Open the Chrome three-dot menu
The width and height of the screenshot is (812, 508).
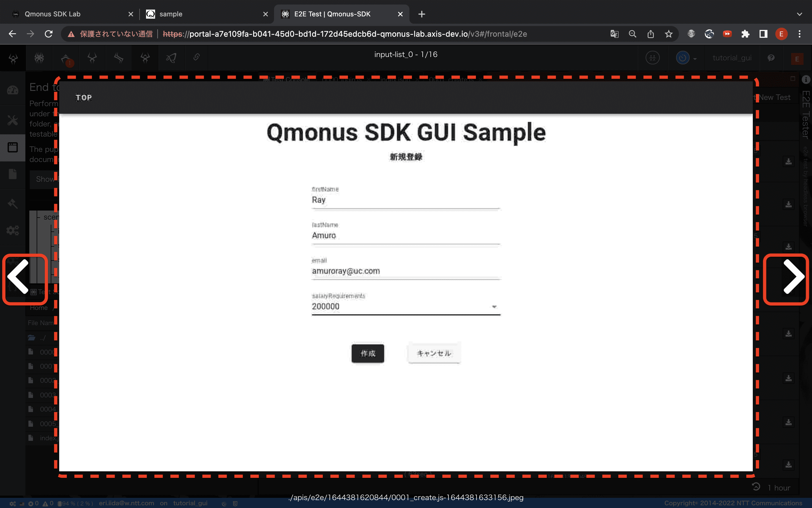click(x=800, y=34)
